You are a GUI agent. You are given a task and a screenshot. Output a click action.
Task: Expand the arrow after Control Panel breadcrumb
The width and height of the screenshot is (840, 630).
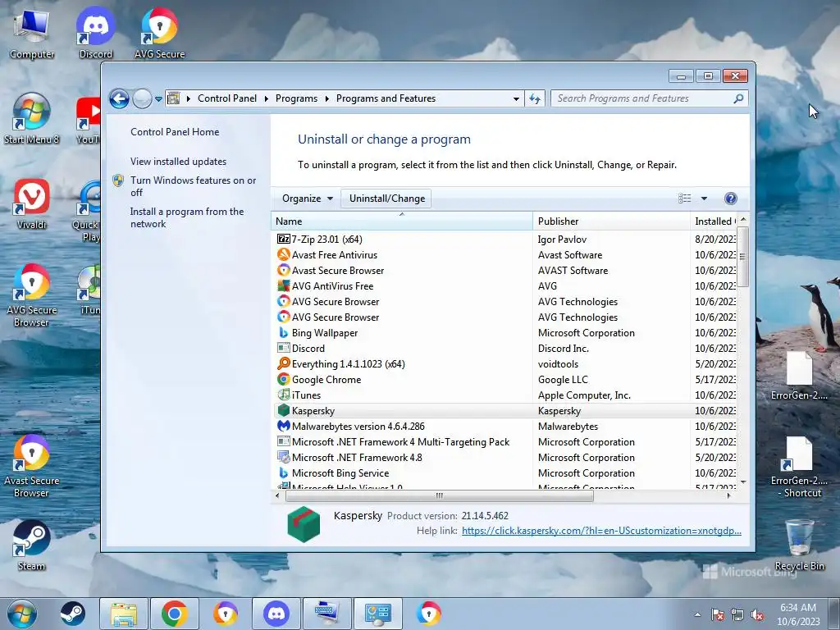(x=267, y=98)
